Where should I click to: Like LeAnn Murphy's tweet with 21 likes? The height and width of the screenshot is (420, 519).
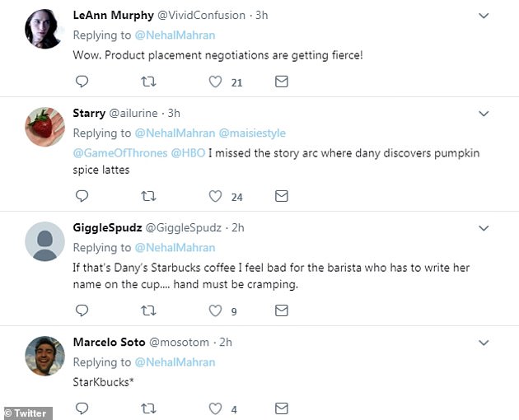tap(216, 82)
